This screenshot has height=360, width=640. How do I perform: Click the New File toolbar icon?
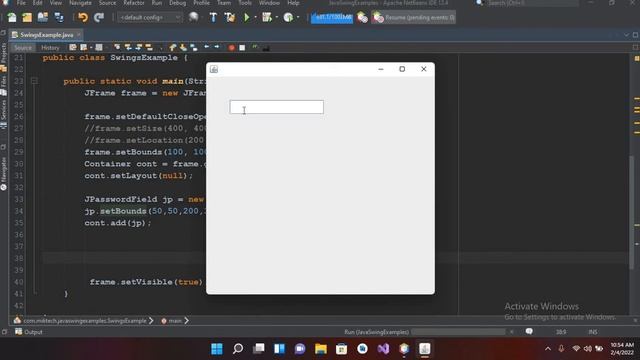click(12, 18)
